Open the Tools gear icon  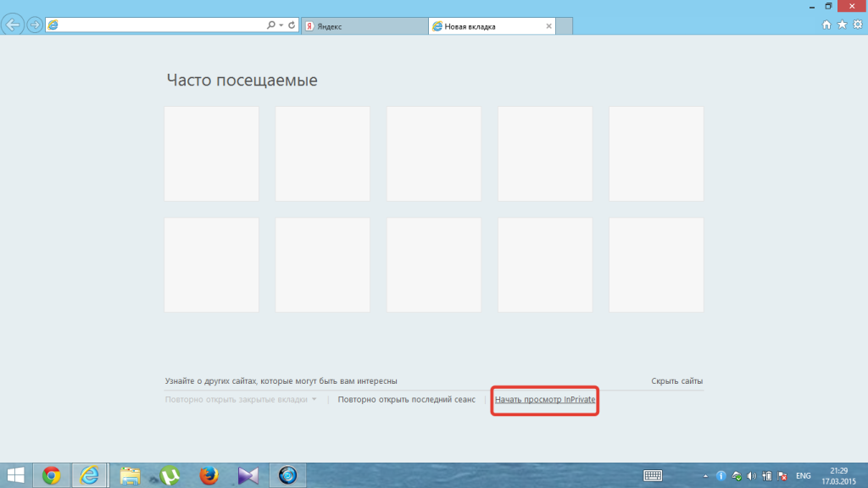coord(856,25)
